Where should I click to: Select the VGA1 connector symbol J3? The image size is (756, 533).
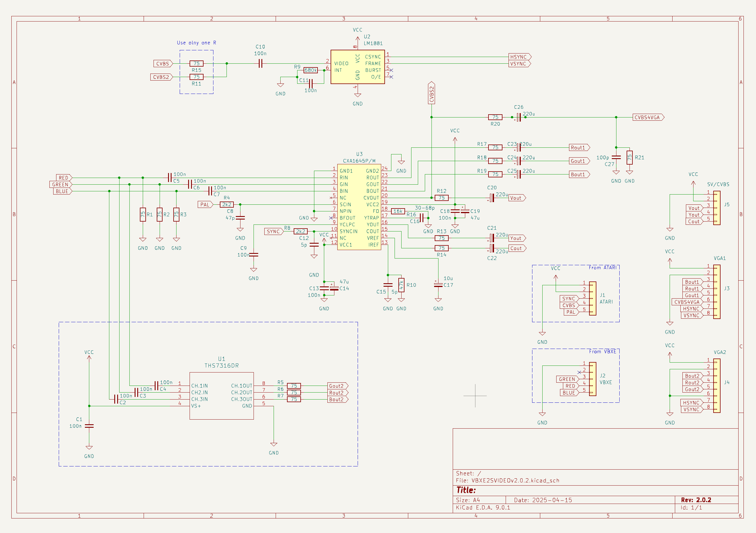click(717, 292)
